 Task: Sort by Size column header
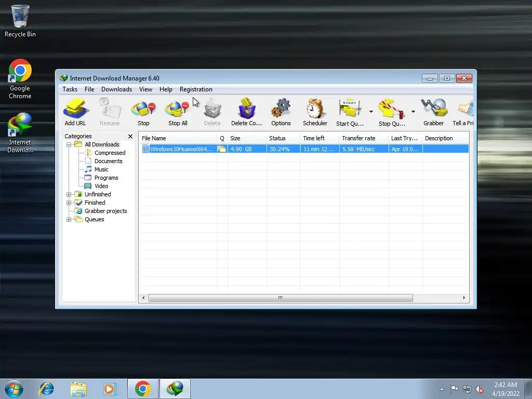click(x=247, y=138)
